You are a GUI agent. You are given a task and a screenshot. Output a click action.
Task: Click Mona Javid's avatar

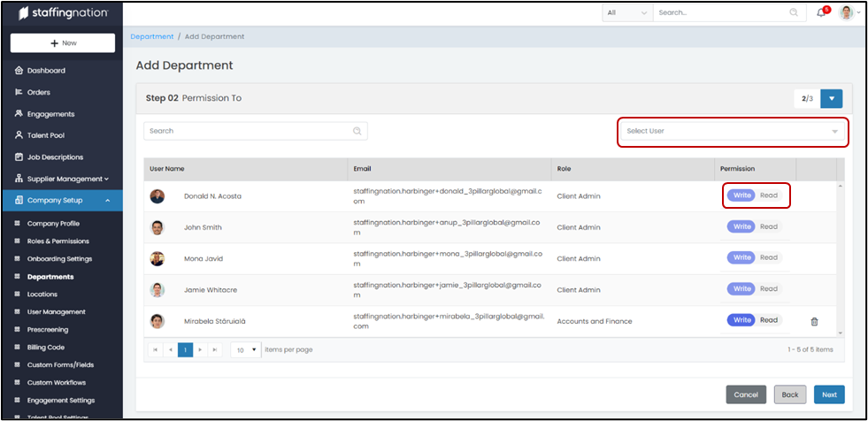click(157, 258)
